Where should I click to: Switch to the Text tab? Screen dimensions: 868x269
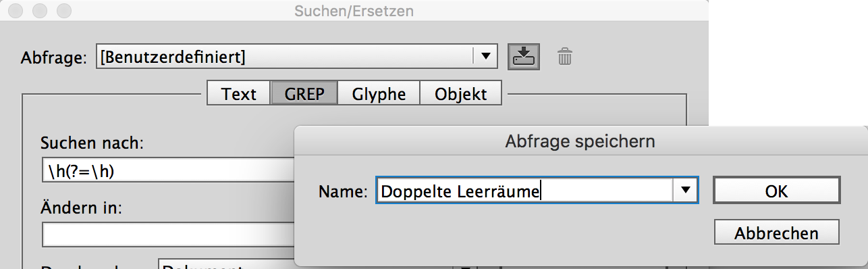[x=239, y=93]
